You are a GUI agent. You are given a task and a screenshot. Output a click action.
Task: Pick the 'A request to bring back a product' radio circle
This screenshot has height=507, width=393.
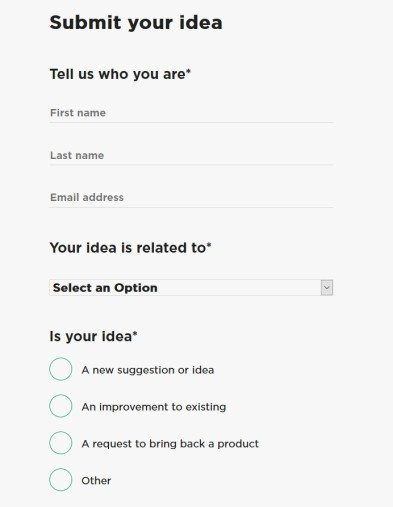(x=61, y=443)
